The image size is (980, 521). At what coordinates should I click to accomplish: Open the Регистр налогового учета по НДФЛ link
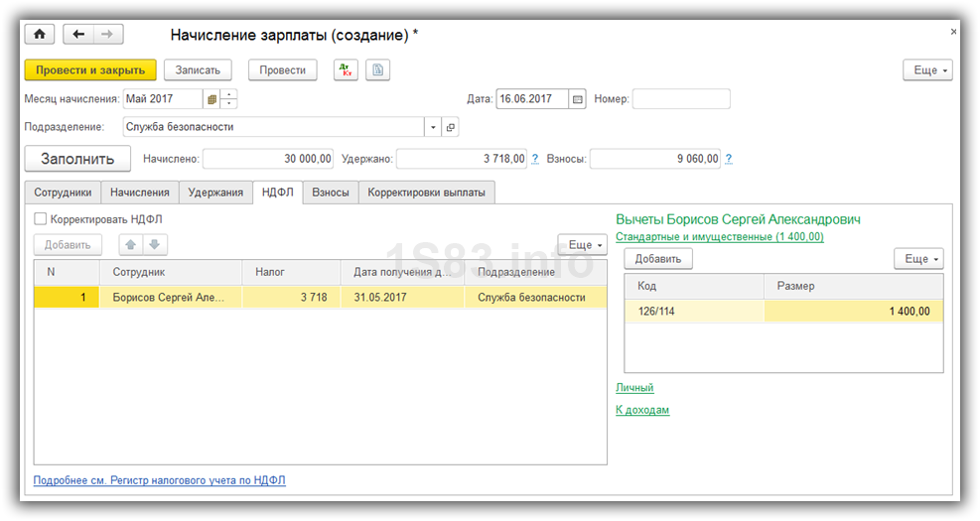[160, 480]
